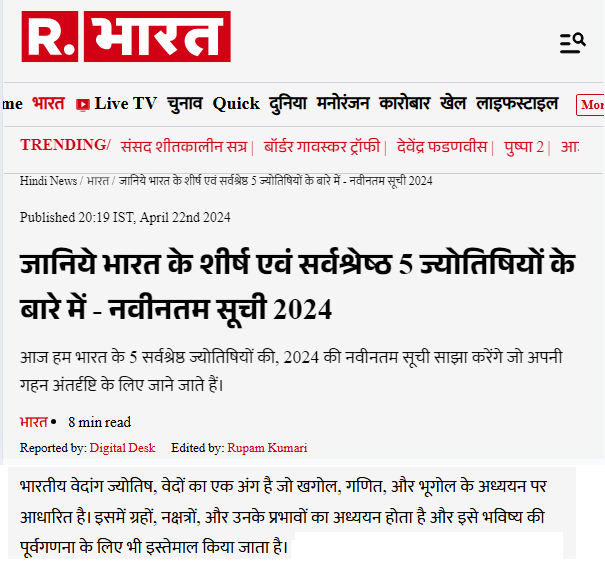
Task: Open the लाइफस्टाइल menu item
Action: [x=517, y=104]
